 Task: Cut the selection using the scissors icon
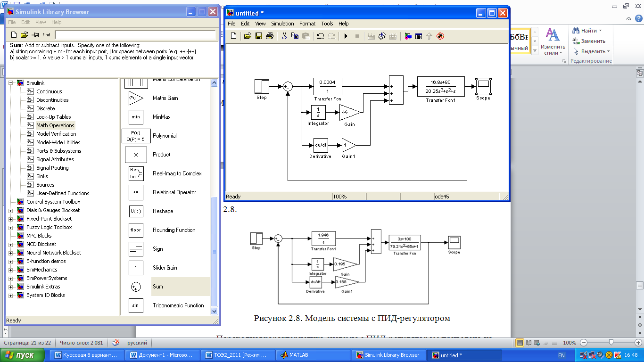point(284,36)
